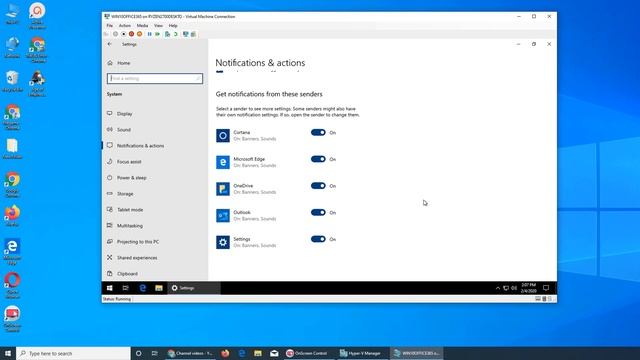Click the Turn Off VM toolbar icon
Viewport: 640px width, 360px height.
(124, 34)
